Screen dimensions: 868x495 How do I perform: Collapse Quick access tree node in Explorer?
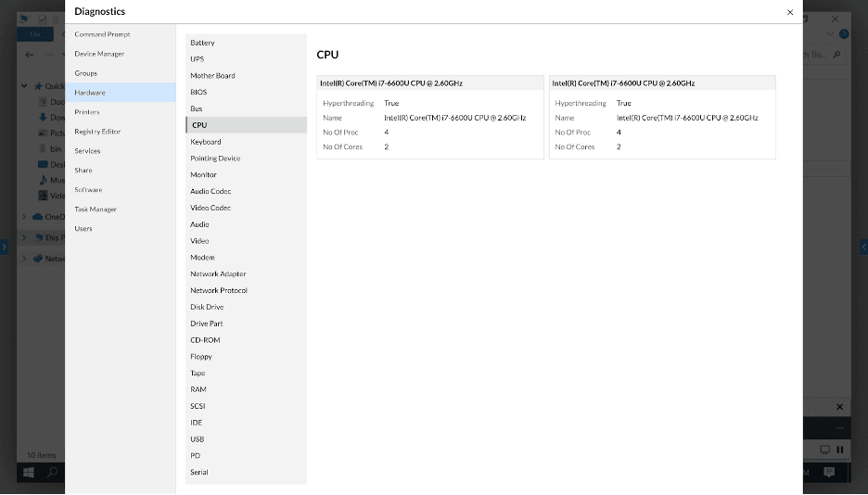(x=24, y=85)
